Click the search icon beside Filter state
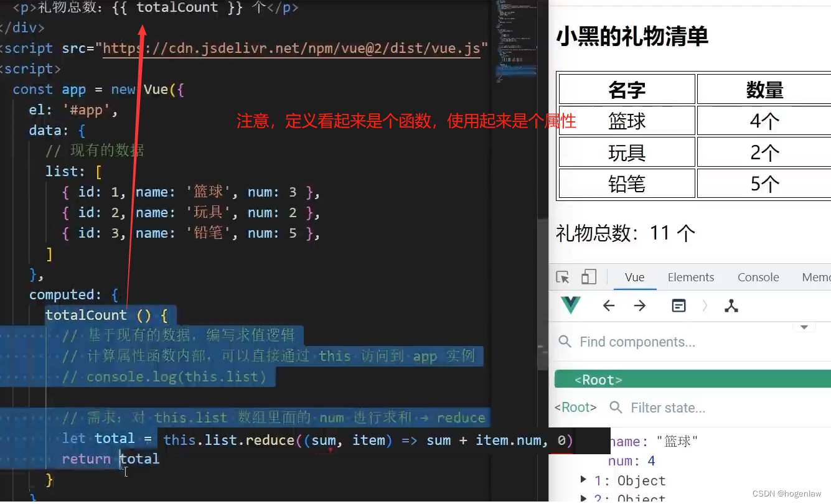Screen dimensions: 831x504 coord(616,408)
